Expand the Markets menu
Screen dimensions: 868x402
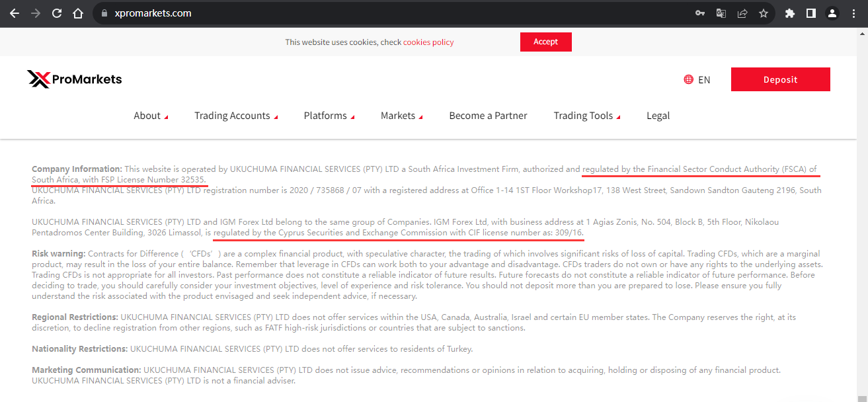402,116
